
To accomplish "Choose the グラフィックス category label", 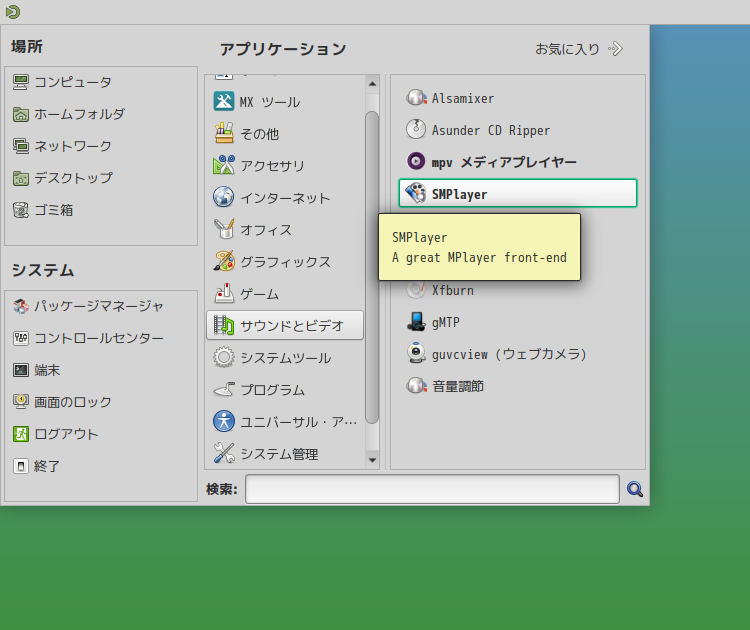I will pos(286,262).
